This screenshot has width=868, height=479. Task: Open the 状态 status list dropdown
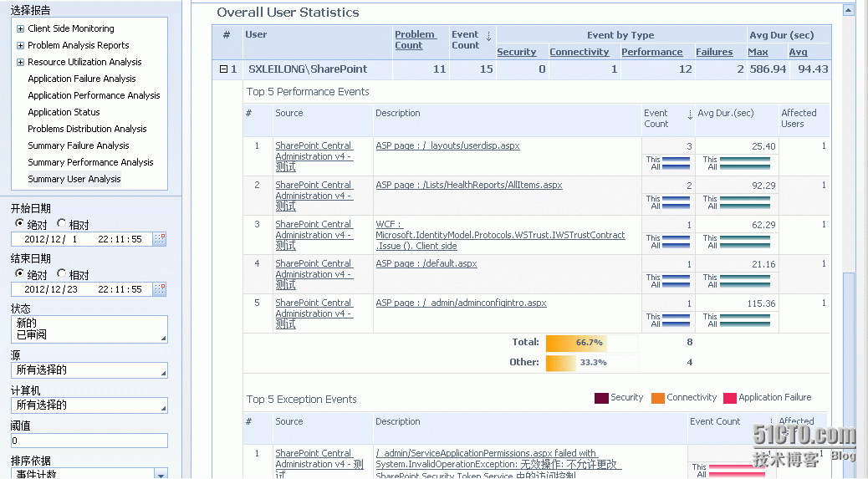click(x=163, y=338)
